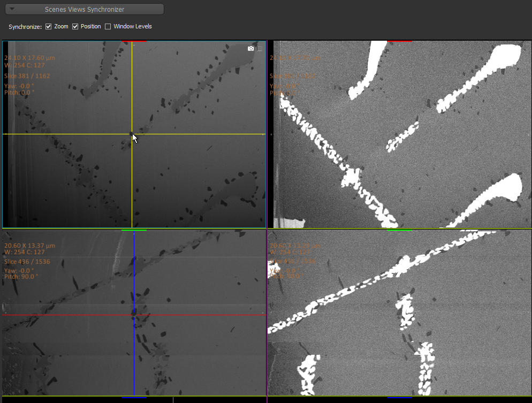Select red marker atop top-right view
This screenshot has width=532, height=403.
point(399,41)
